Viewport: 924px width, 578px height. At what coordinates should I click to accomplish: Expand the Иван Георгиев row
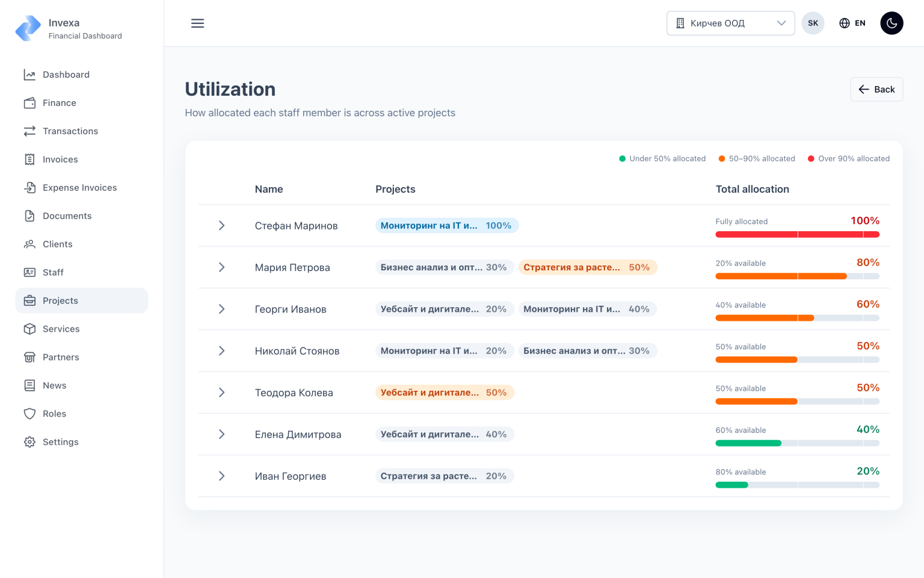(221, 476)
